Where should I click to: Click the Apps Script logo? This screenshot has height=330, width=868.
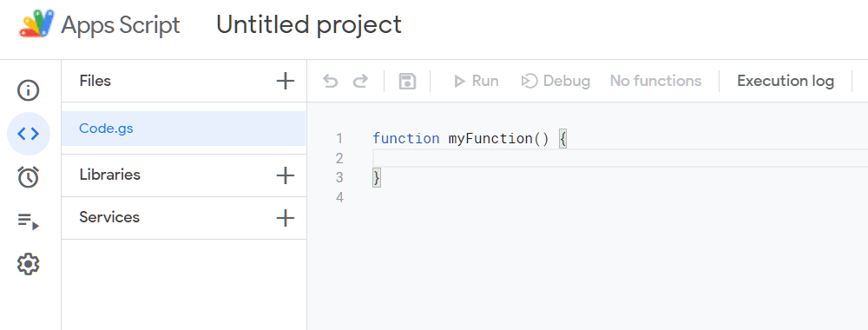[37, 24]
